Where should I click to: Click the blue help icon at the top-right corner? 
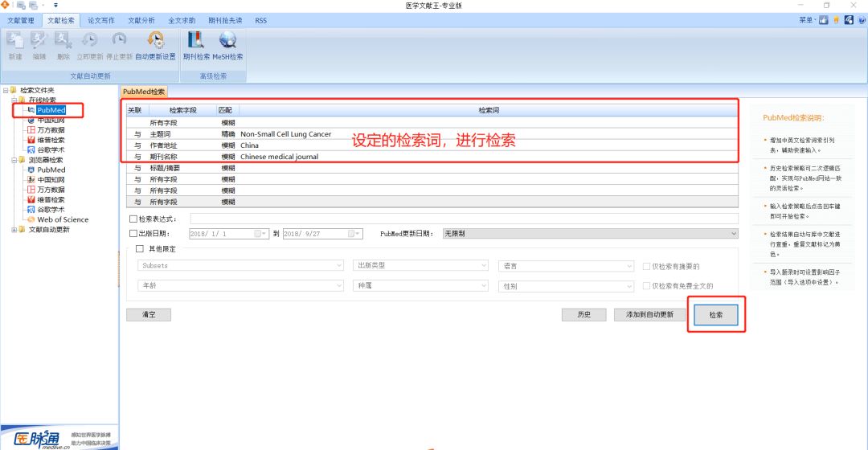[862, 20]
